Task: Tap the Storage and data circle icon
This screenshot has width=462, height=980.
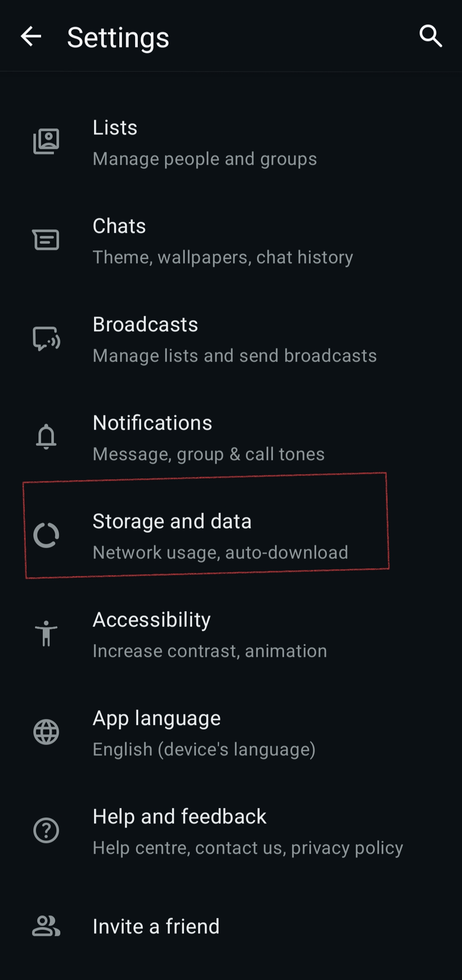Action: [46, 535]
